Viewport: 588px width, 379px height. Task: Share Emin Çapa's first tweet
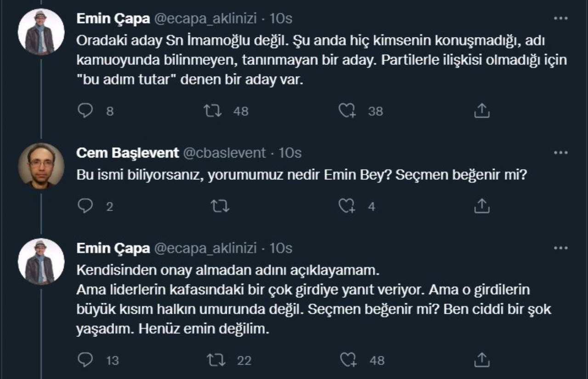pos(481,111)
